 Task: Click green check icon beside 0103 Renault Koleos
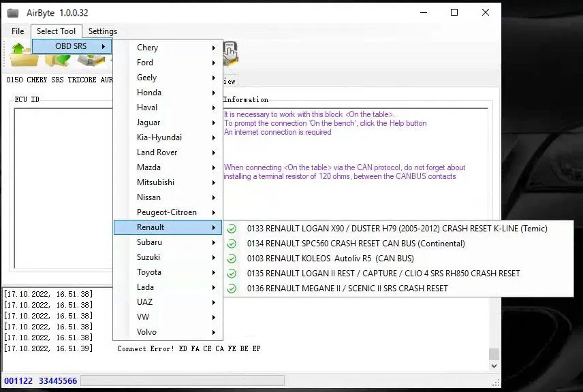[x=232, y=259]
